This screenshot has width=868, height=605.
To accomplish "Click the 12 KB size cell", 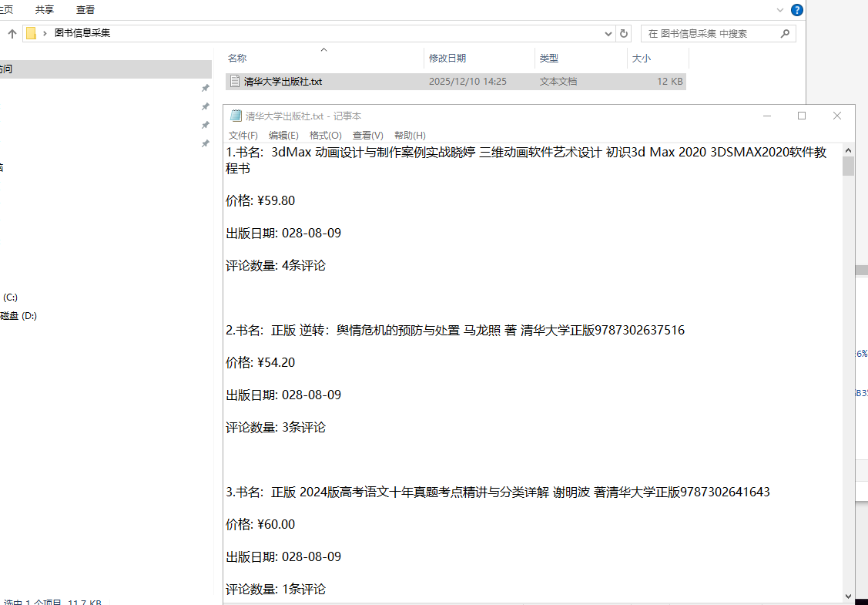I will [x=670, y=82].
